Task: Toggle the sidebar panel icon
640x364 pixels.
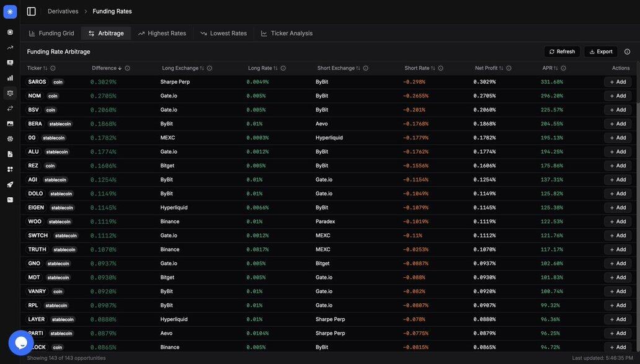Action: point(31,11)
